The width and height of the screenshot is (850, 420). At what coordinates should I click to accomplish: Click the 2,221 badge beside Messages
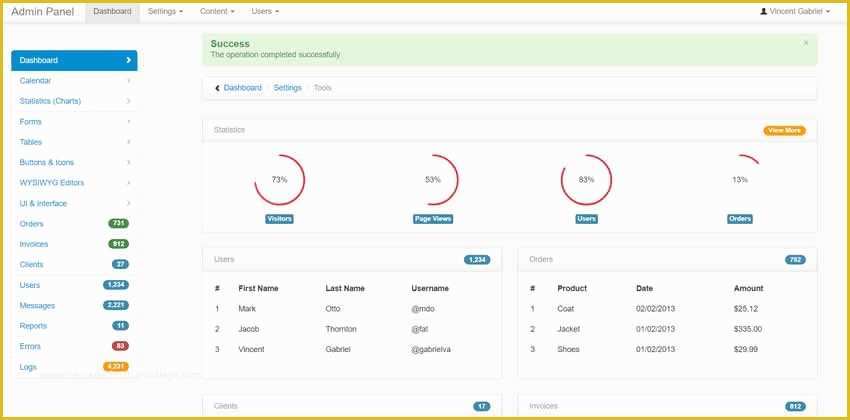pos(115,305)
